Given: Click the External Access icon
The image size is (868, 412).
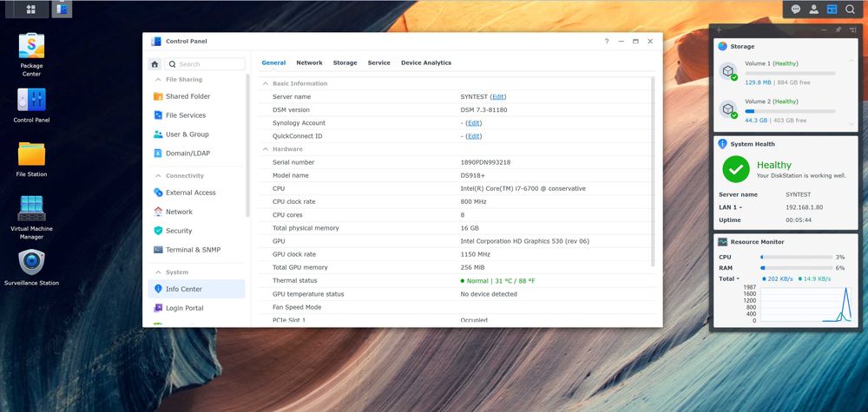Looking at the screenshot, I should (158, 193).
